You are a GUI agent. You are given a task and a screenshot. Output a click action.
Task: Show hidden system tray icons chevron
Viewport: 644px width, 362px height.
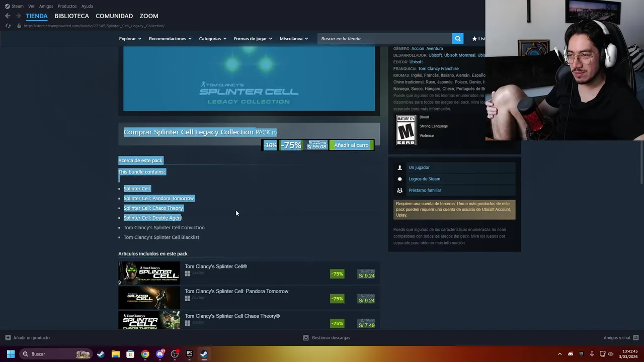point(559,354)
